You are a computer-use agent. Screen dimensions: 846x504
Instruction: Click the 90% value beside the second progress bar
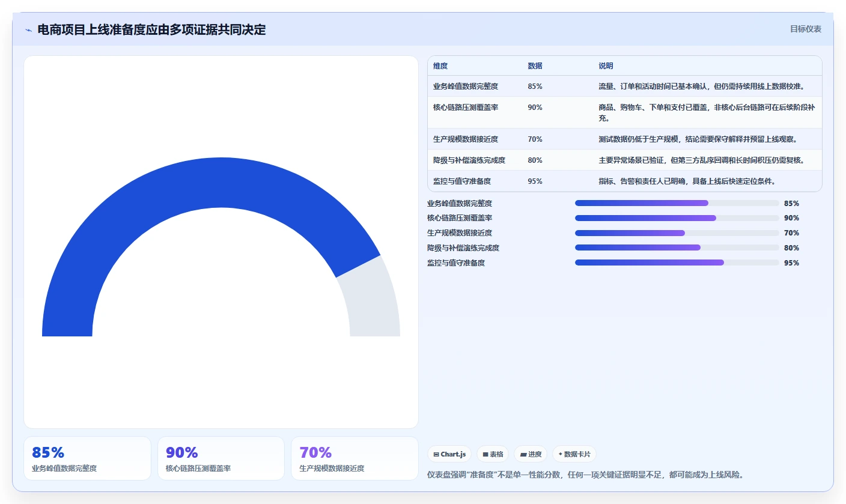click(791, 218)
